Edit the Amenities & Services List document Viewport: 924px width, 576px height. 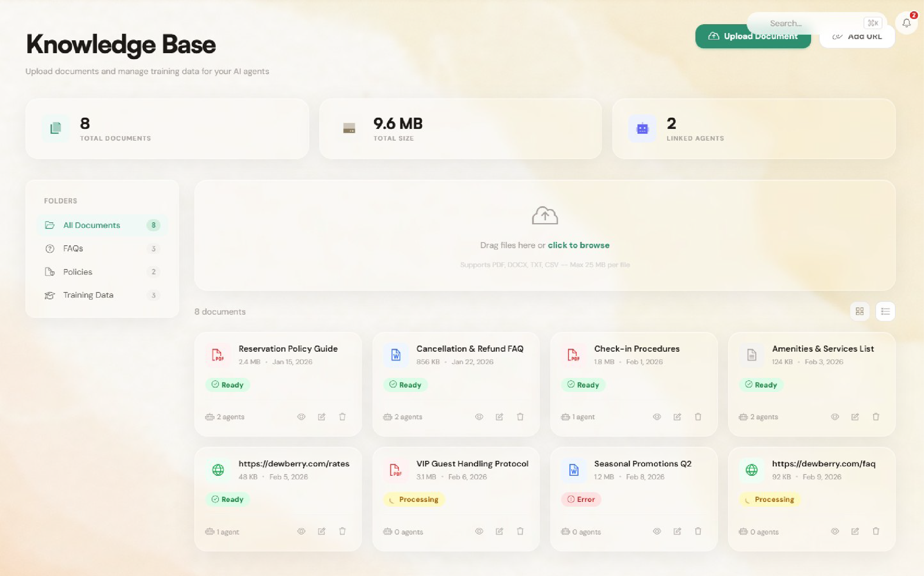tap(855, 417)
